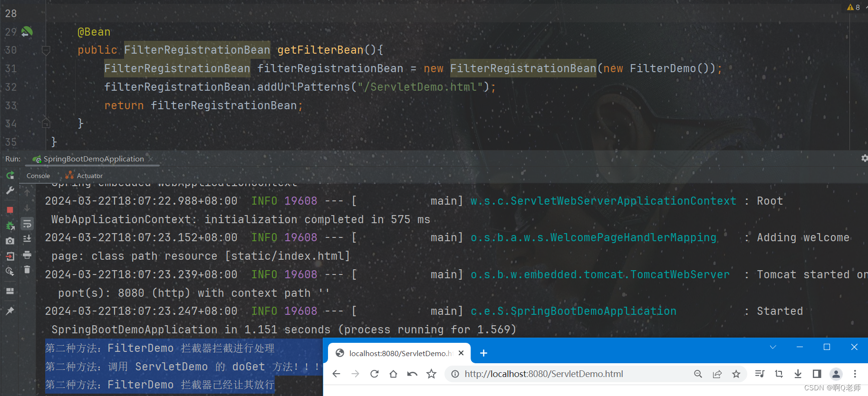Screen dimensions: 868x396
Task: Click the browser address bar URL
Action: click(x=544, y=374)
